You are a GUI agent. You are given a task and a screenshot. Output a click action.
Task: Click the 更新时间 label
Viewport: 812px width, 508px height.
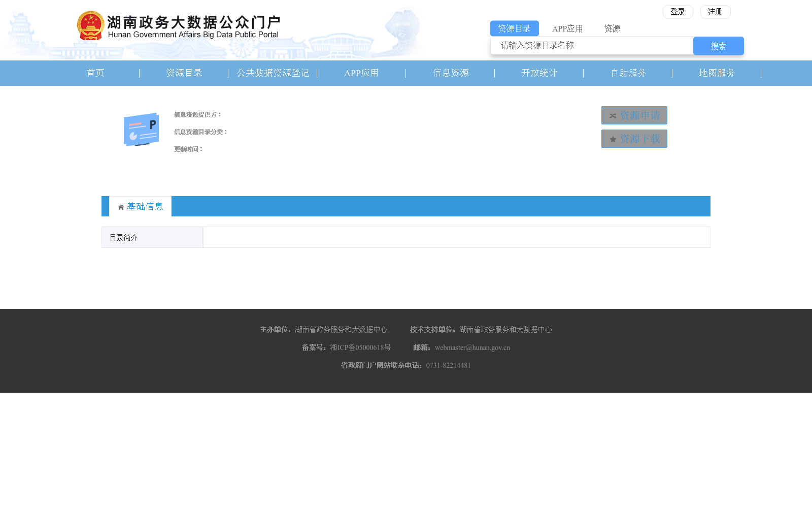point(189,149)
